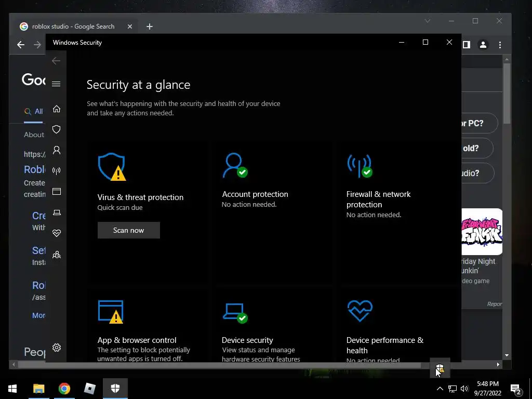The image size is (532, 399).
Task: Open the Action Center notifications icon
Action: point(515,389)
